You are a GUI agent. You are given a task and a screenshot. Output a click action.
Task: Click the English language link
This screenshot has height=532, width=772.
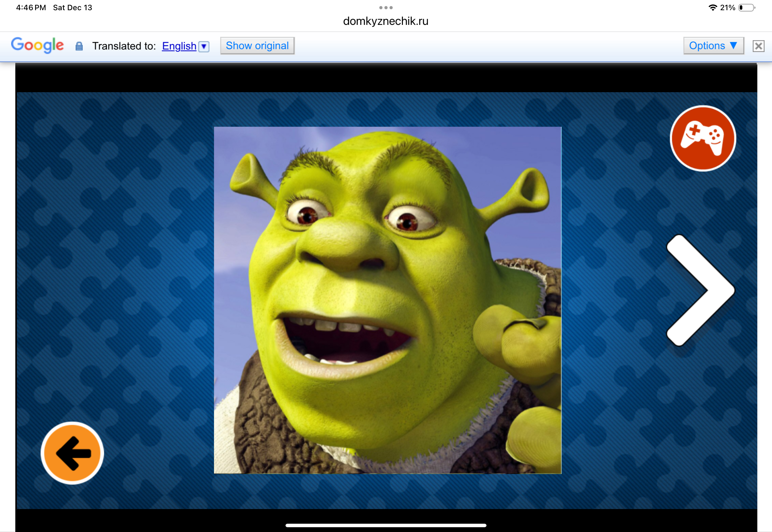tap(179, 46)
